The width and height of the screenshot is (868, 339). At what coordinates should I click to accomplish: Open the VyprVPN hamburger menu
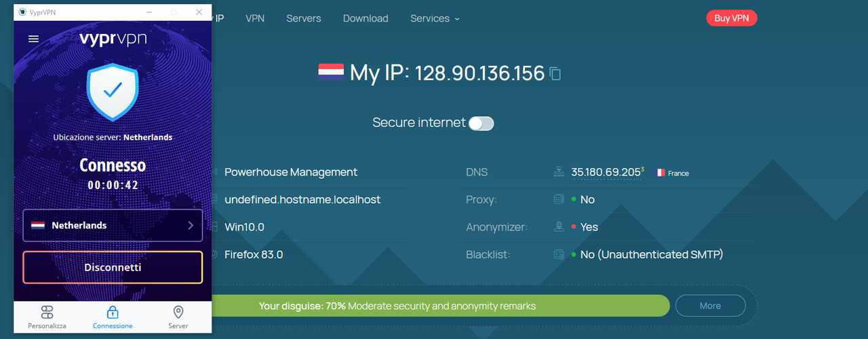click(33, 39)
